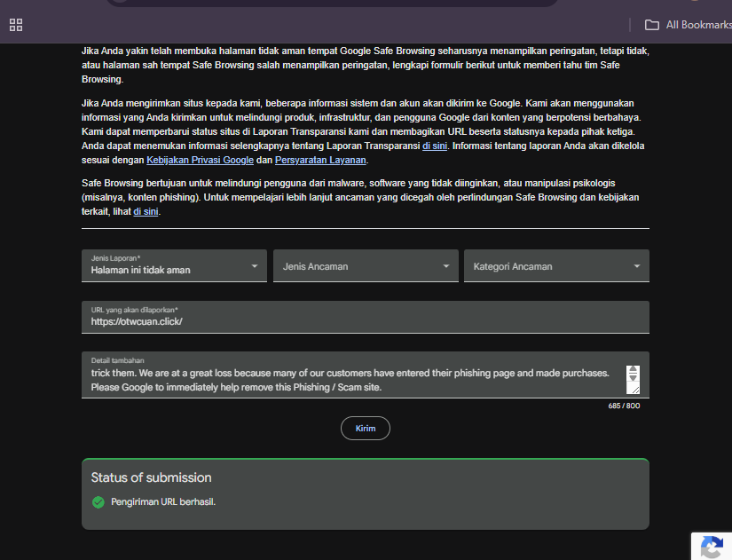Click the 'Pengiriman URL berhasil.' status text

pyautogui.click(x=163, y=502)
